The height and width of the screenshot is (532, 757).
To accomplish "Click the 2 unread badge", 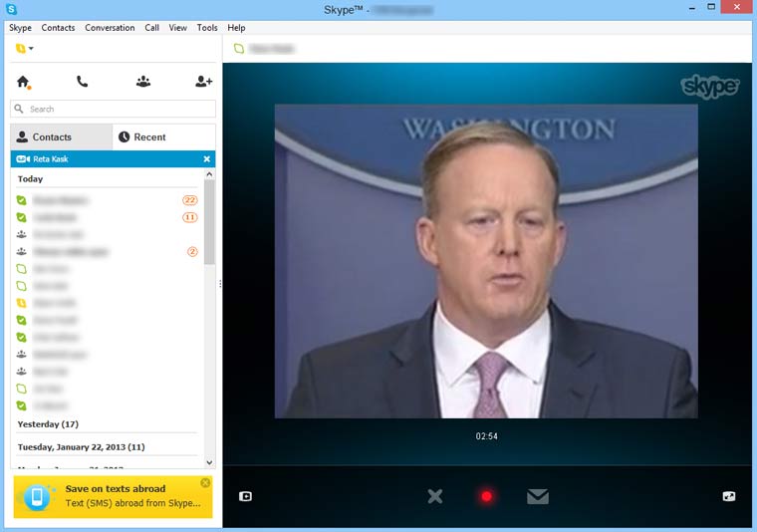I will (x=192, y=251).
